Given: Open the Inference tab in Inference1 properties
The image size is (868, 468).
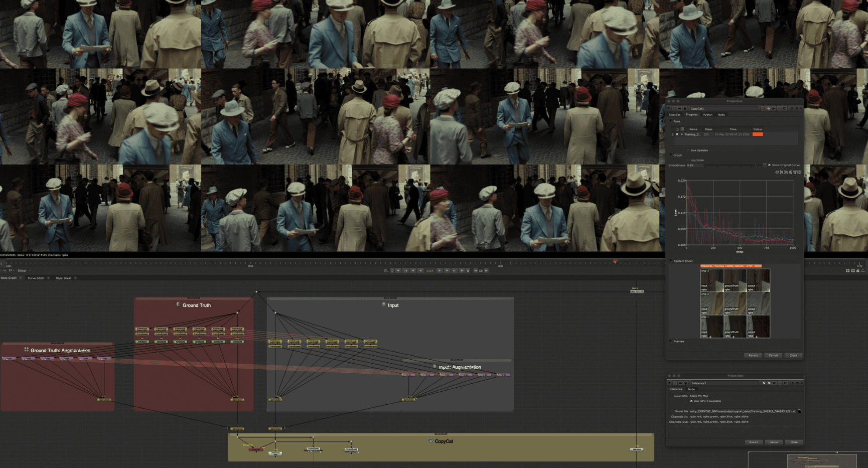Looking at the screenshot, I should [676, 389].
